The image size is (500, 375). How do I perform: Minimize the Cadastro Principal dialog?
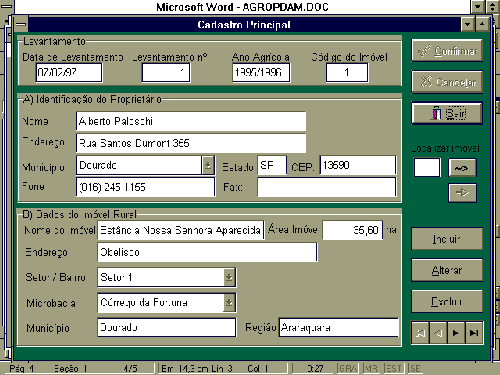(x=467, y=24)
